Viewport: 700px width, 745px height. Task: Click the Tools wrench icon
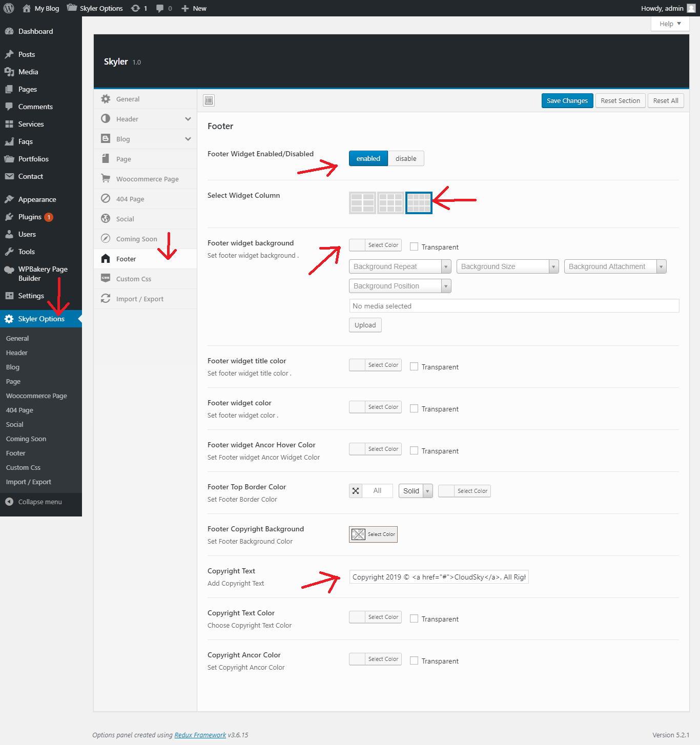(9, 252)
